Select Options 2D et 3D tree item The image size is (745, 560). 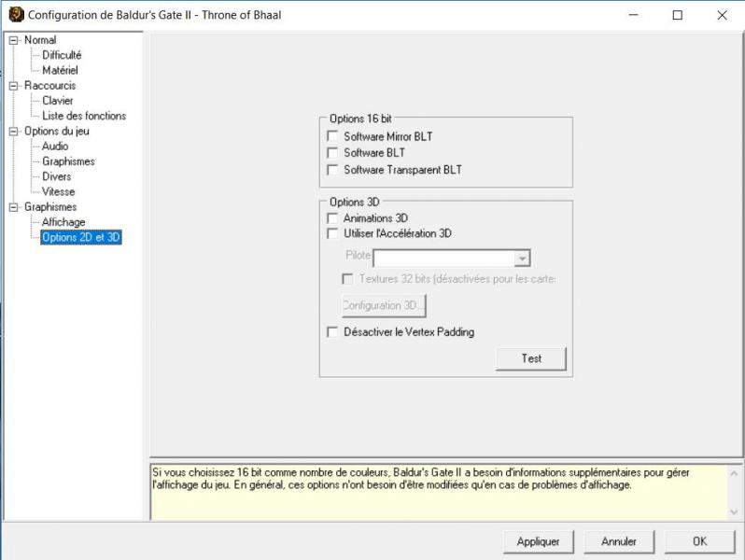pos(81,237)
